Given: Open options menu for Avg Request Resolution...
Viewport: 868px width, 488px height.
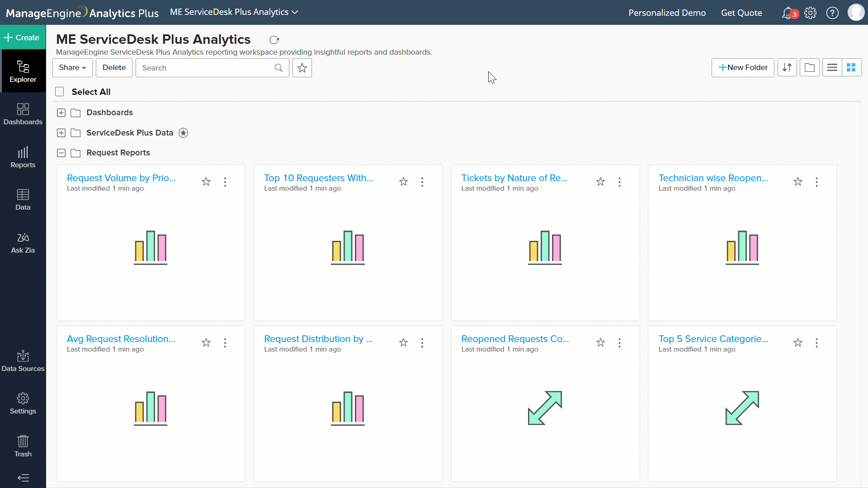Looking at the screenshot, I should click(225, 343).
